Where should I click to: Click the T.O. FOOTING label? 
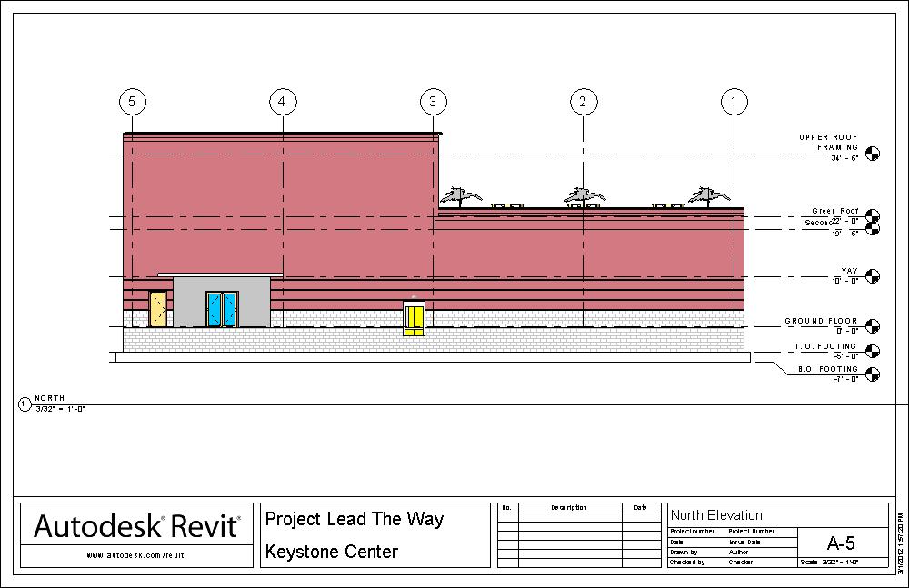(825, 346)
